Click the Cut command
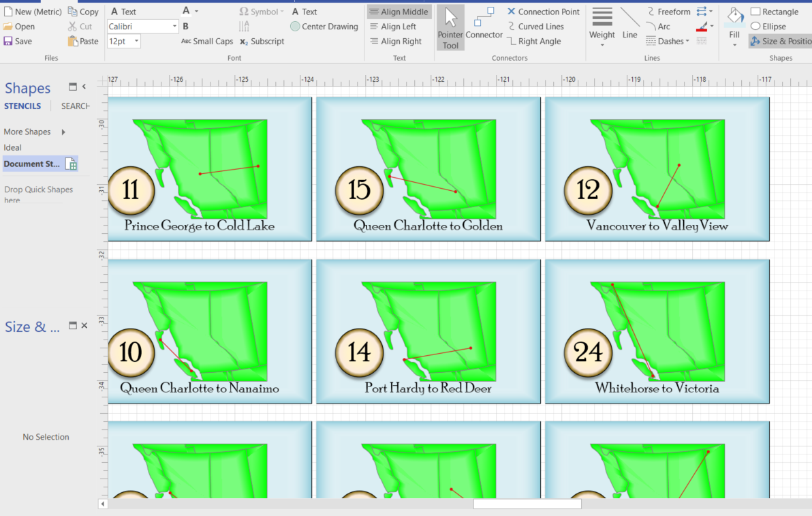812x516 pixels. (x=80, y=27)
